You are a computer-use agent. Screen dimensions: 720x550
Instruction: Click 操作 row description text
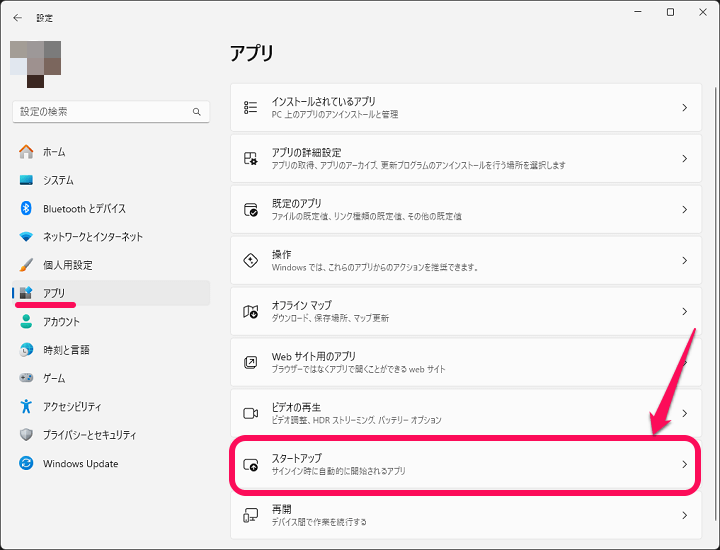click(x=375, y=267)
